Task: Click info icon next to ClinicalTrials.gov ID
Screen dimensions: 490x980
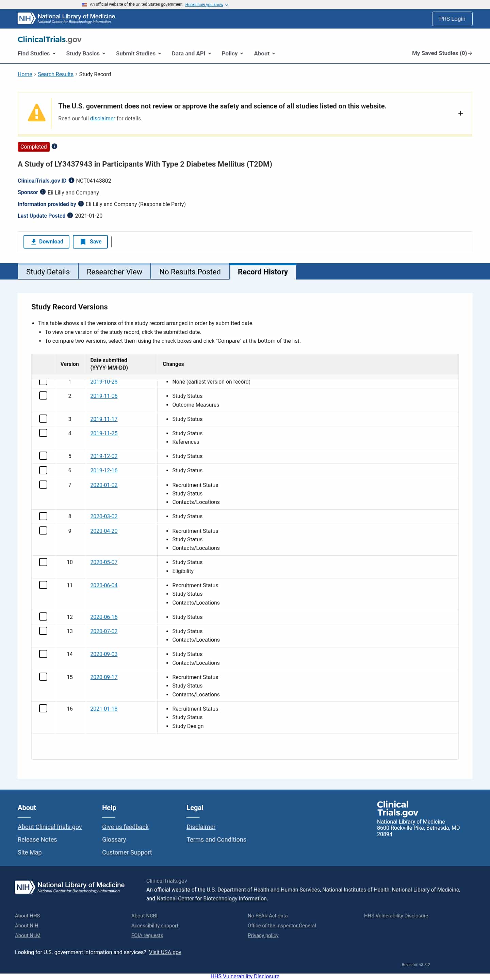Action: point(71,180)
